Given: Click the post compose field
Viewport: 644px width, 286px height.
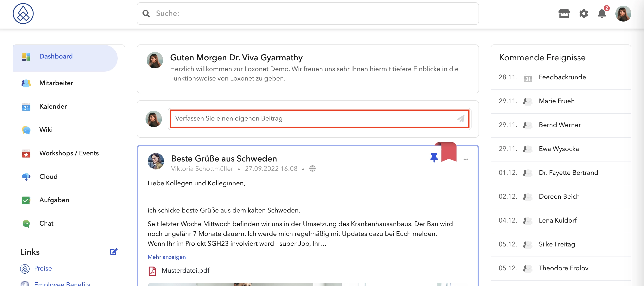Looking at the screenshot, I should (x=319, y=119).
